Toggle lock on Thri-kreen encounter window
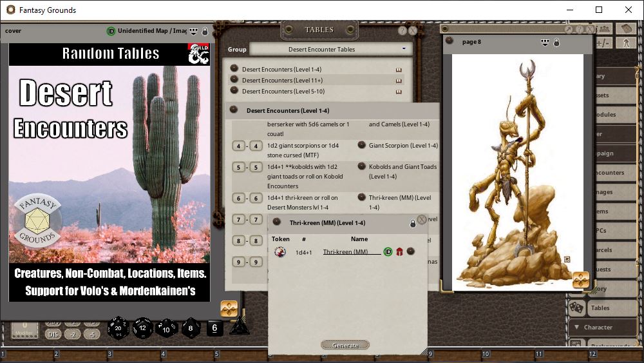 (413, 223)
